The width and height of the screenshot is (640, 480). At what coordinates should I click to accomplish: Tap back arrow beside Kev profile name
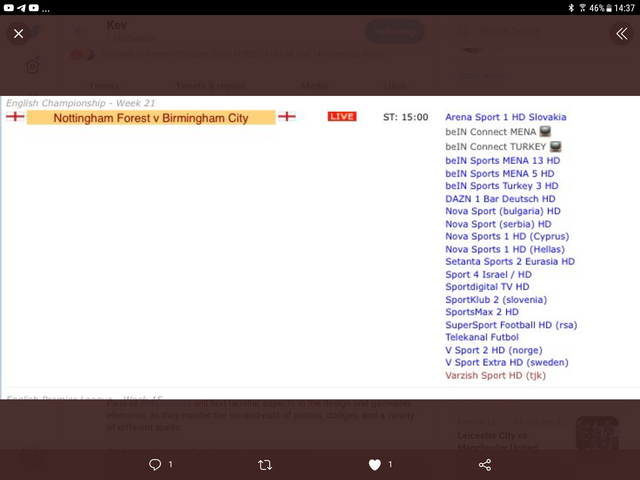click(80, 32)
